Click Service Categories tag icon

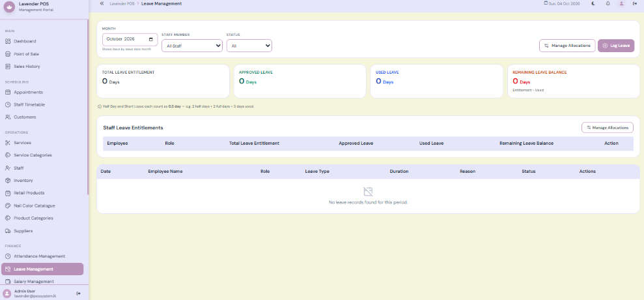[x=7, y=155]
